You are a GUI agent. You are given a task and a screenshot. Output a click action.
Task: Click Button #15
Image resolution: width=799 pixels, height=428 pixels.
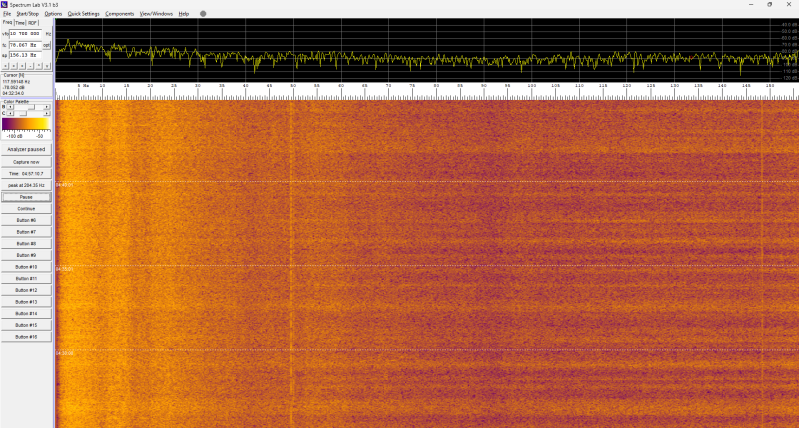26,325
